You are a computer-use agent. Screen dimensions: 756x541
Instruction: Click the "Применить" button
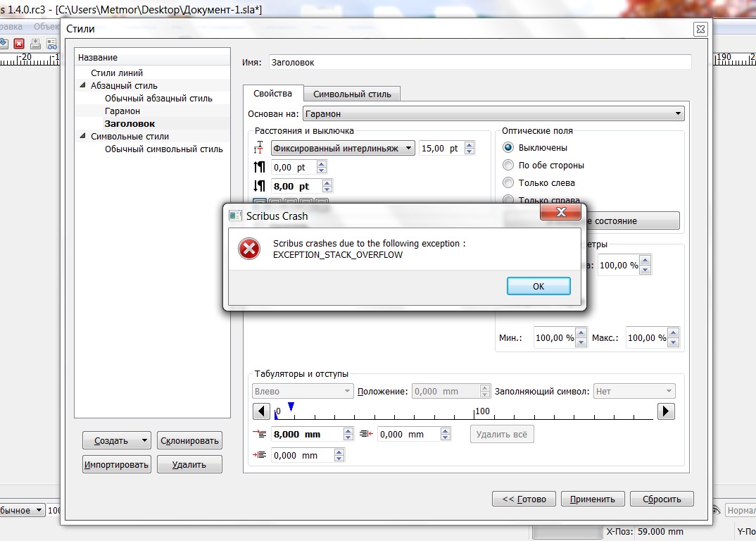click(592, 499)
